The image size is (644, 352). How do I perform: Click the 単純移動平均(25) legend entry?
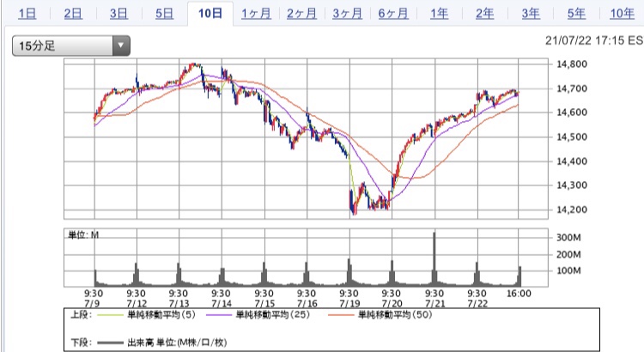pos(273,314)
